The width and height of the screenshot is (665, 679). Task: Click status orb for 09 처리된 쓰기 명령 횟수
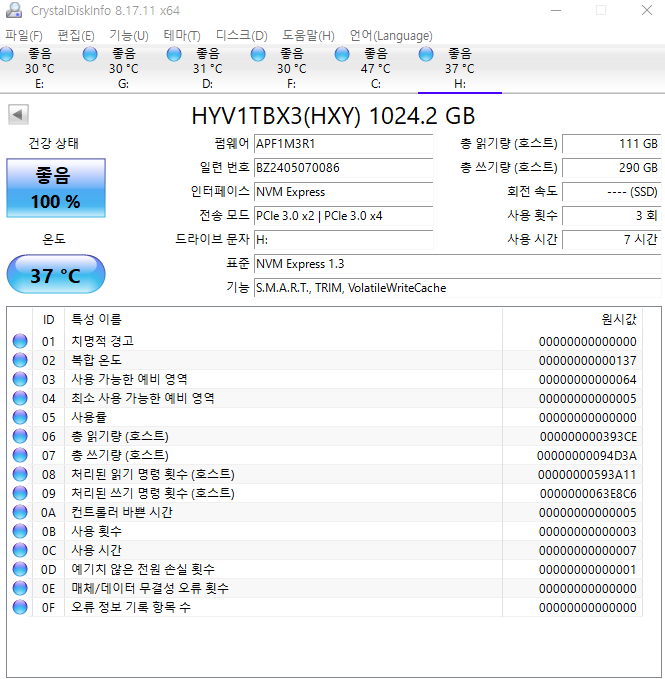tap(20, 494)
